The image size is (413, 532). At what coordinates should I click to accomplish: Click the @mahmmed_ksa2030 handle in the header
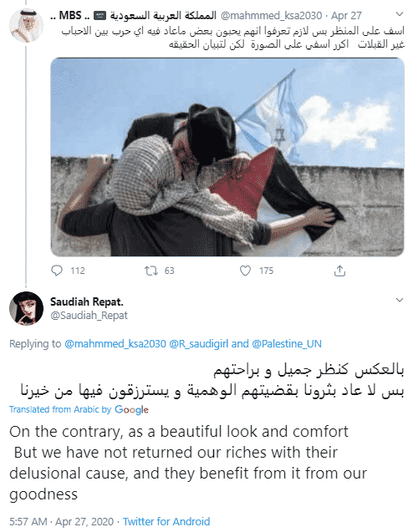coord(271,16)
